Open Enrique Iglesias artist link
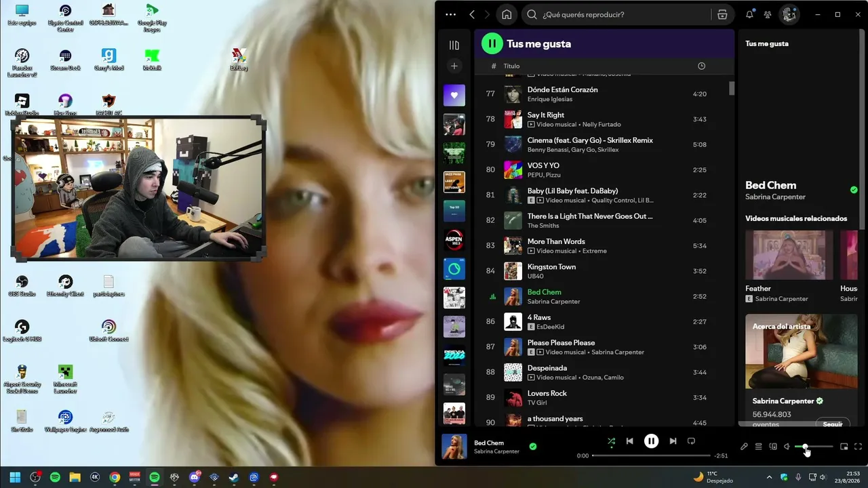The width and height of the screenshot is (868, 488). tap(550, 99)
